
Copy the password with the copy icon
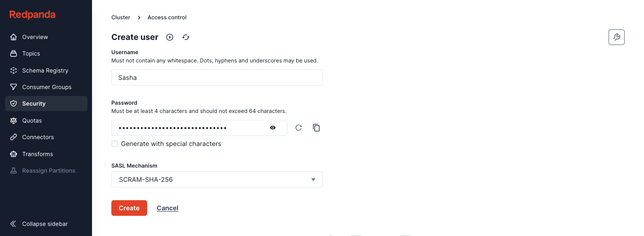pyautogui.click(x=316, y=128)
